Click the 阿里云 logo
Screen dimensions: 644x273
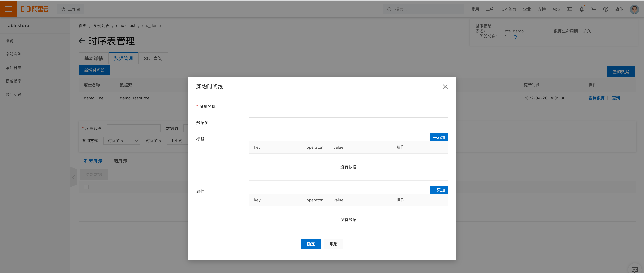click(x=35, y=9)
